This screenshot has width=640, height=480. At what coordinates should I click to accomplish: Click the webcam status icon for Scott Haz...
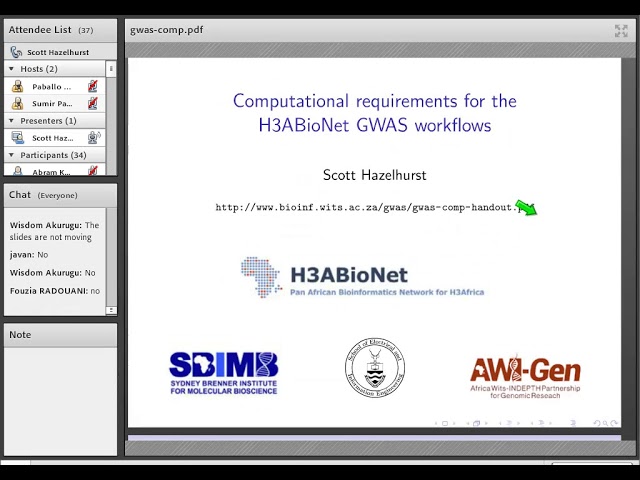[x=94, y=138]
